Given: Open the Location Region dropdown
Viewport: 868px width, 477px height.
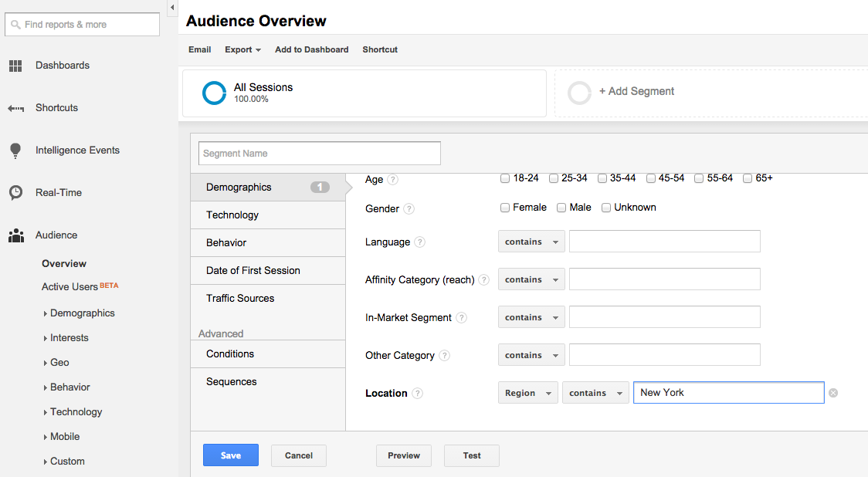Looking at the screenshot, I should (x=527, y=393).
